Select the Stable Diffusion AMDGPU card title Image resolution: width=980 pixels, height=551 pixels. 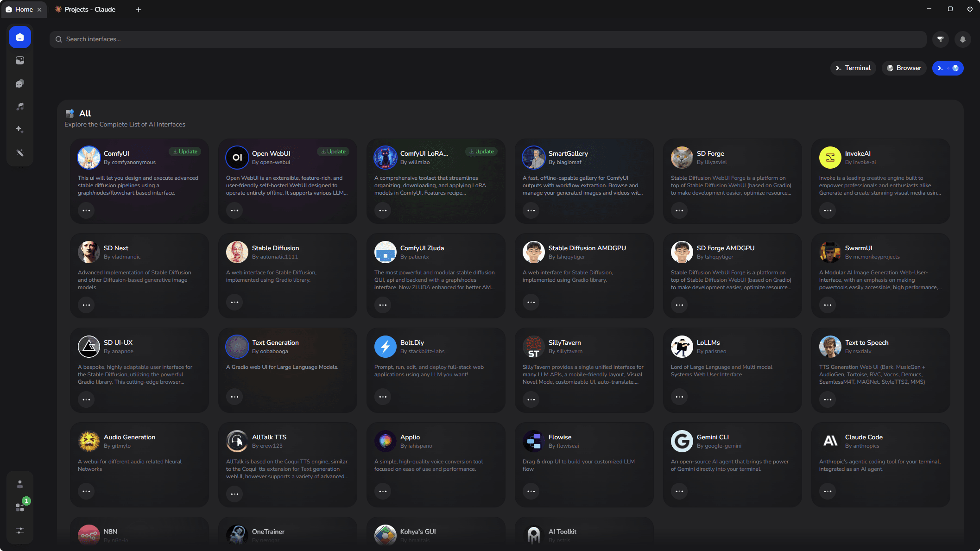pyautogui.click(x=587, y=248)
